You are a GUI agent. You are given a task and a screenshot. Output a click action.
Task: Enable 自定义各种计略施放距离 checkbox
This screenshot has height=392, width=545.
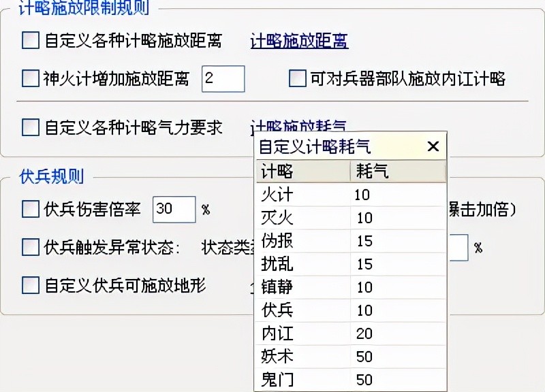(30, 42)
